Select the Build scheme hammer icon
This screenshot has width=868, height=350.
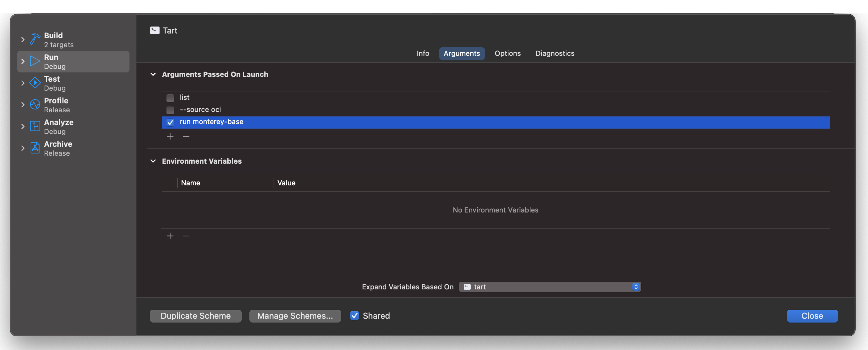[35, 39]
